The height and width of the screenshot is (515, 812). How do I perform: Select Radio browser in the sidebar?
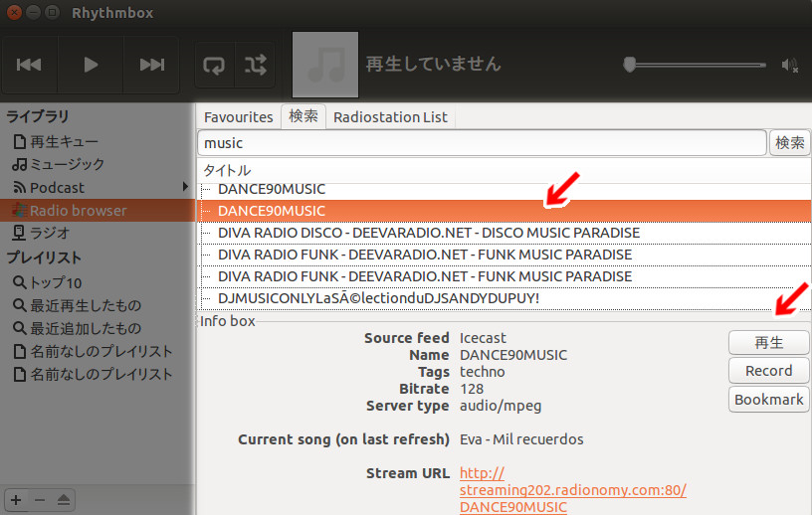(98, 210)
